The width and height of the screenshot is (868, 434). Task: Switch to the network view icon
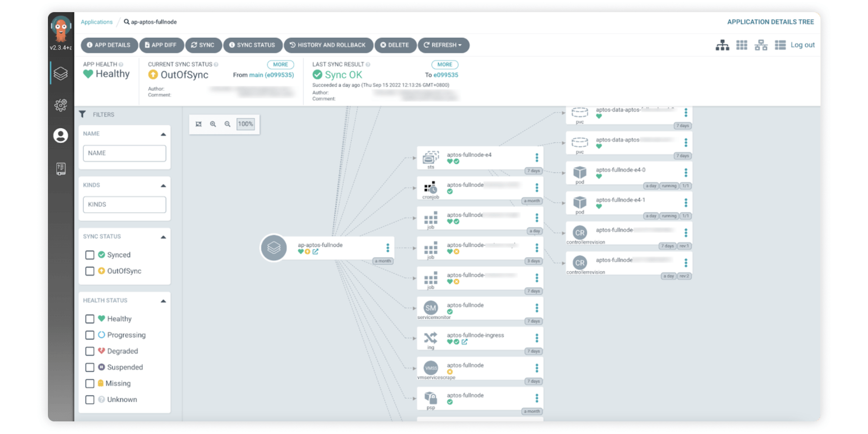761,45
